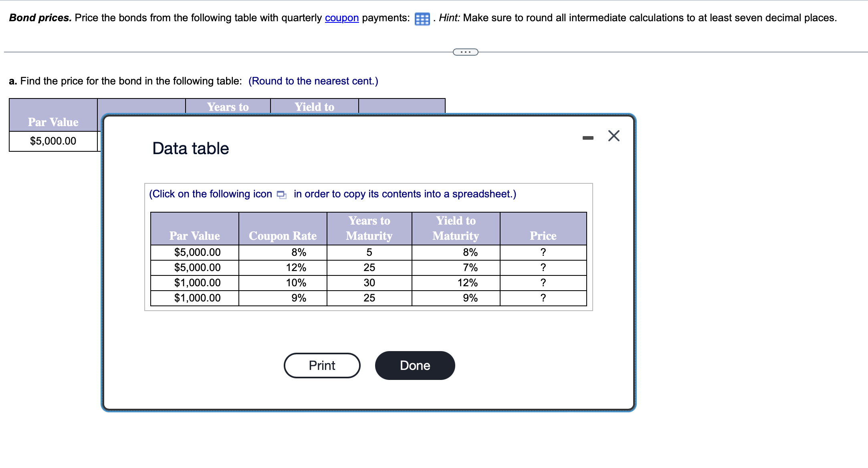Click the Yield to Maturity column header
Image resolution: width=868 pixels, height=468 pixels.
pos(456,228)
